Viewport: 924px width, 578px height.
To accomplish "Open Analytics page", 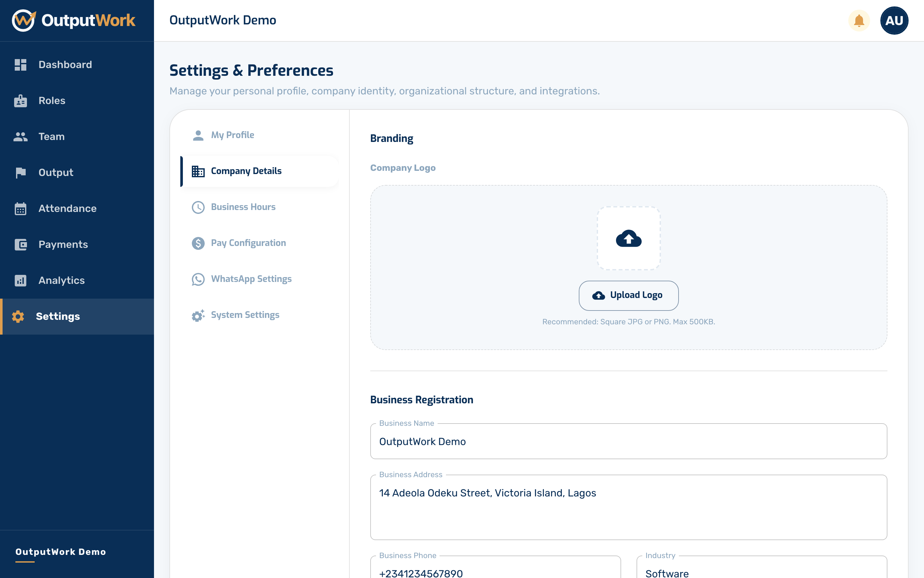I will pyautogui.click(x=77, y=280).
